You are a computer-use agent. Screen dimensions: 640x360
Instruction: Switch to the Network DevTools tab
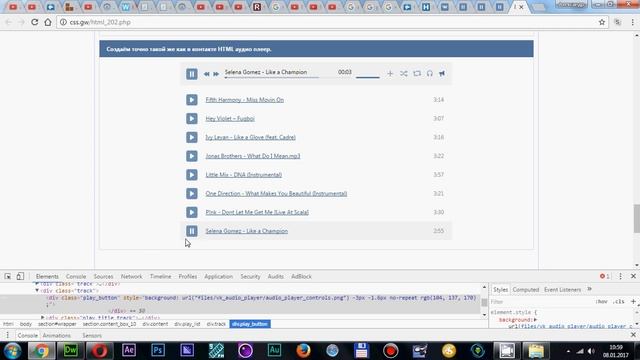point(131,276)
